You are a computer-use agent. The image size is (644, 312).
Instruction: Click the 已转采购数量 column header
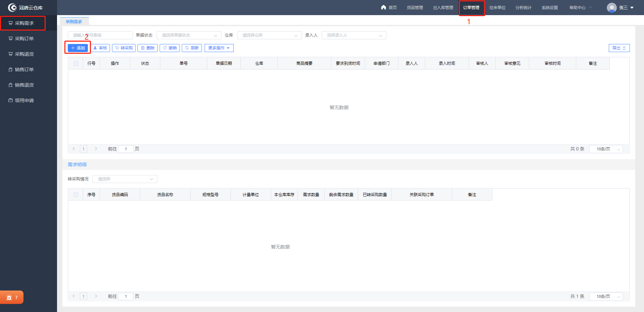tap(375, 195)
